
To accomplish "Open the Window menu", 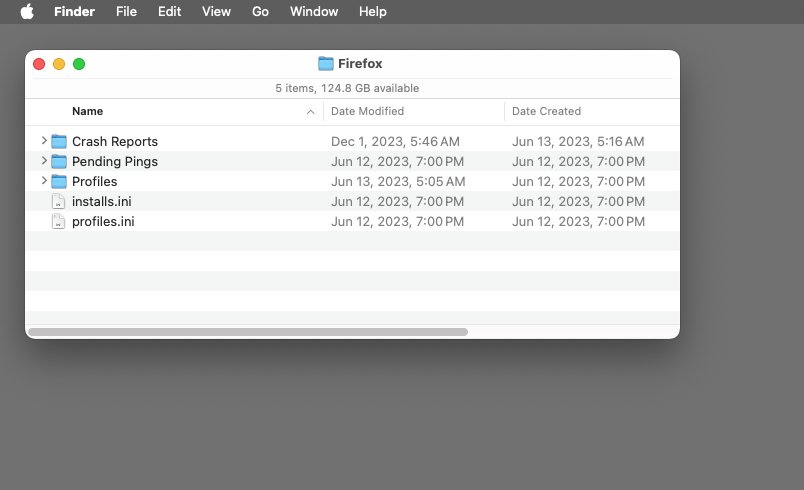I will click(x=314, y=12).
